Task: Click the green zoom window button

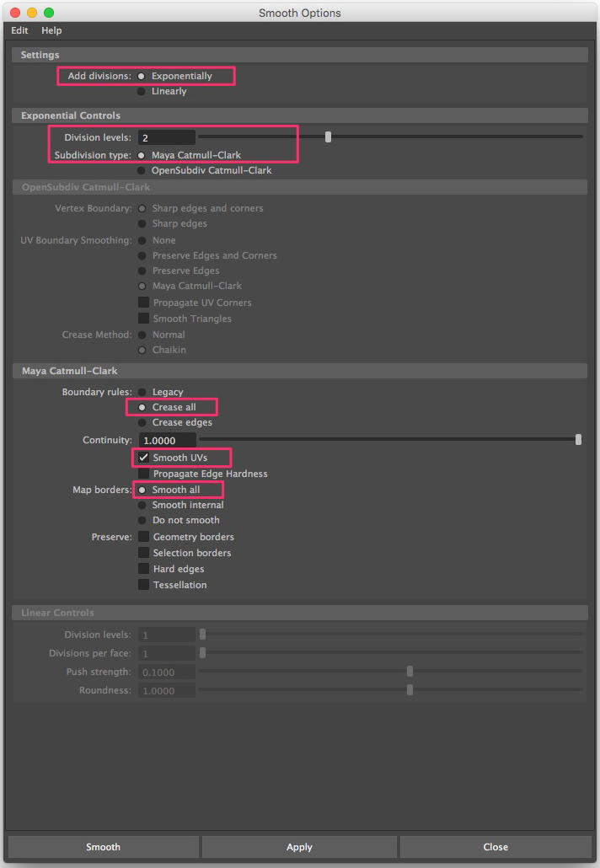Action: tap(49, 12)
